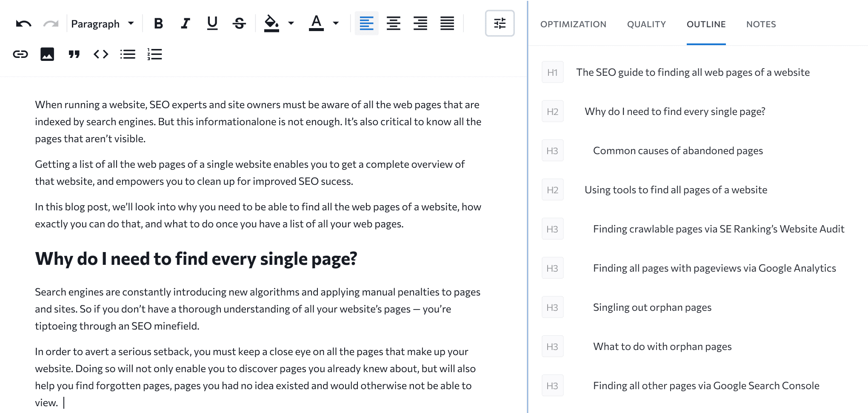
Task: Click the Undo arrow icon
Action: (23, 23)
